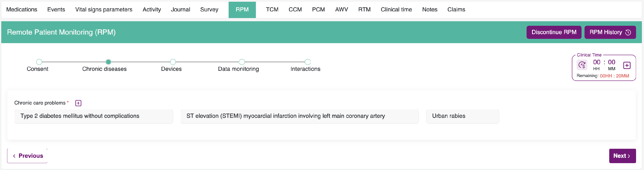Select the Chronic diseases step circle

(x=108, y=62)
